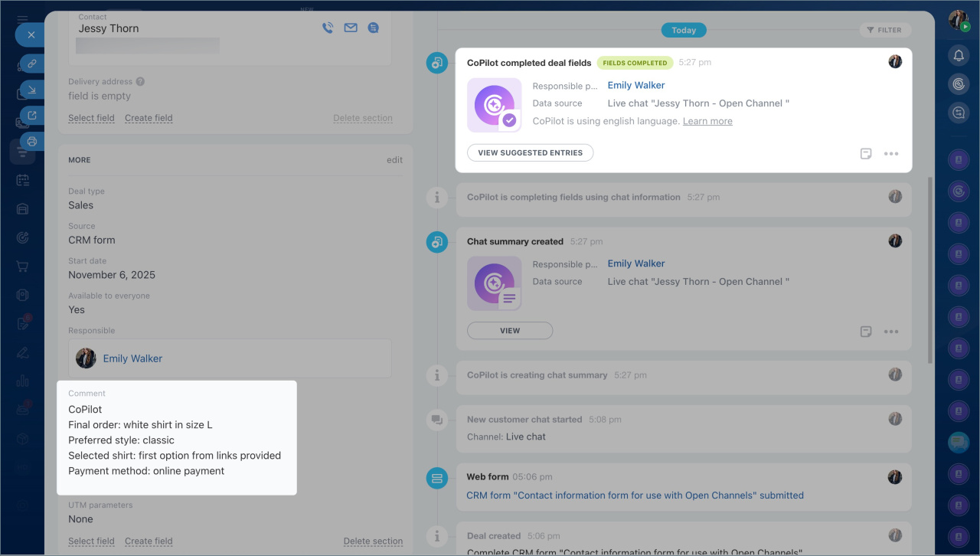The width and height of the screenshot is (980, 556).
Task: Click Emily Walker in the Responsible field
Action: point(132,358)
